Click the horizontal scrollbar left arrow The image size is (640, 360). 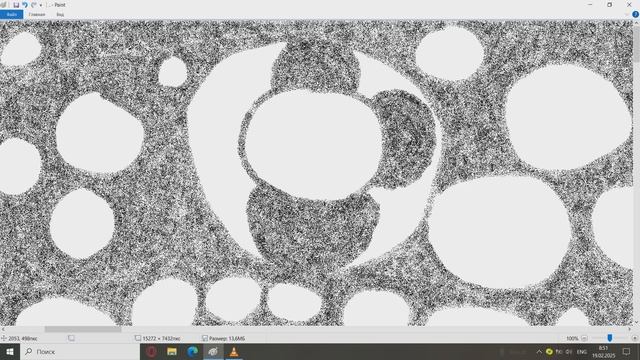3,329
